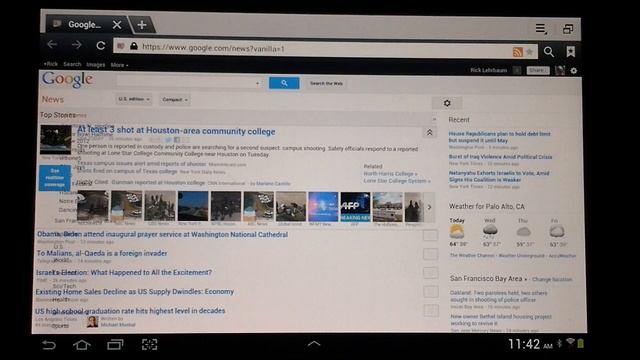Open the browser menu icon
The width and height of the screenshot is (640, 360).
(541, 29)
